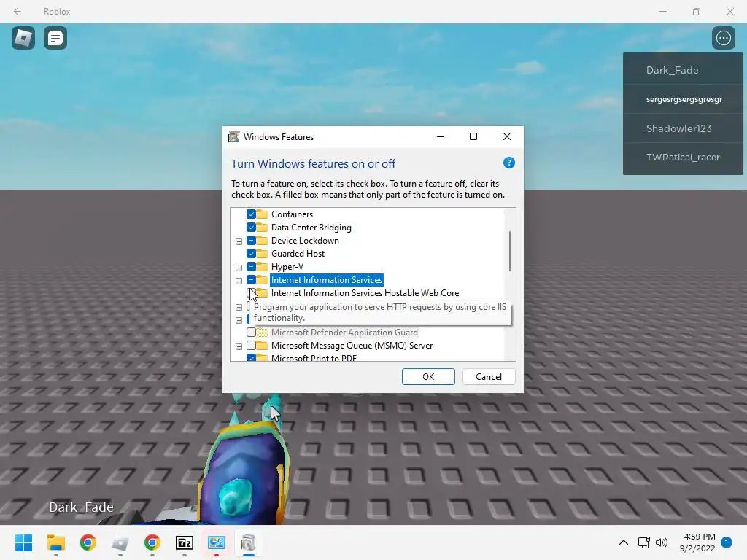Select Microsoft Message Queue (MSMQ) Server label

pyautogui.click(x=352, y=346)
